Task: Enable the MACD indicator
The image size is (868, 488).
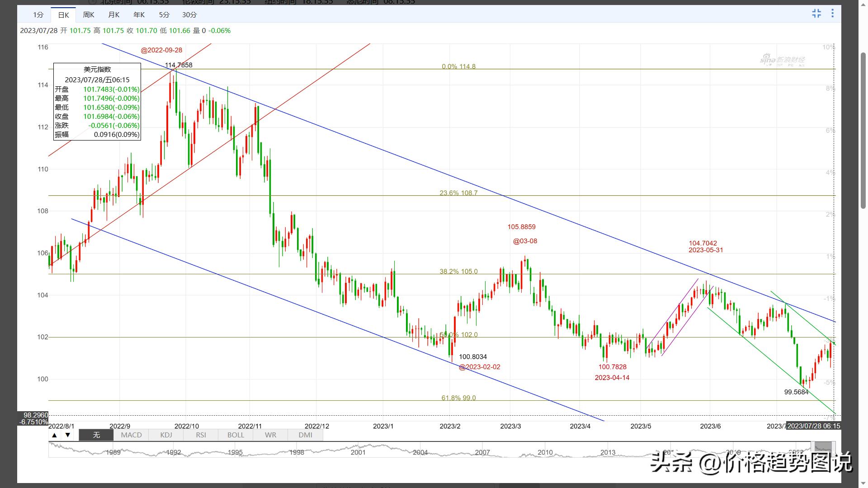Action: click(131, 435)
